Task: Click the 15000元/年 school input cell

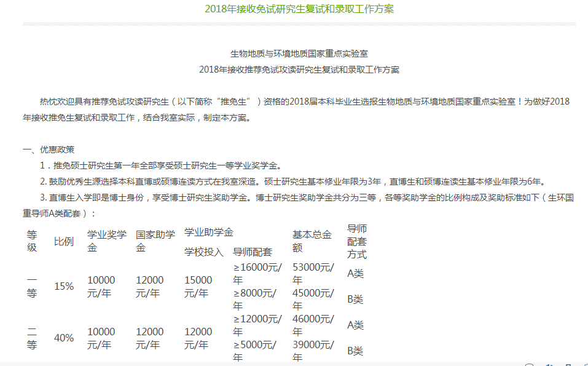Action: click(x=198, y=287)
